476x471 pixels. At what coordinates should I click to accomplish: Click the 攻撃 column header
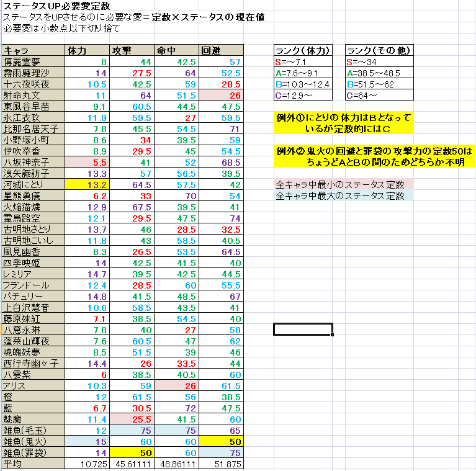[131, 50]
